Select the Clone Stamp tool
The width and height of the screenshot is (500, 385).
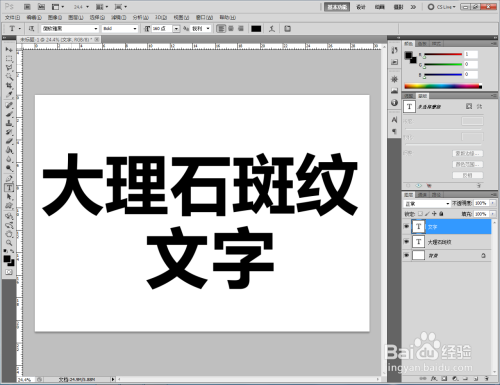click(x=9, y=123)
